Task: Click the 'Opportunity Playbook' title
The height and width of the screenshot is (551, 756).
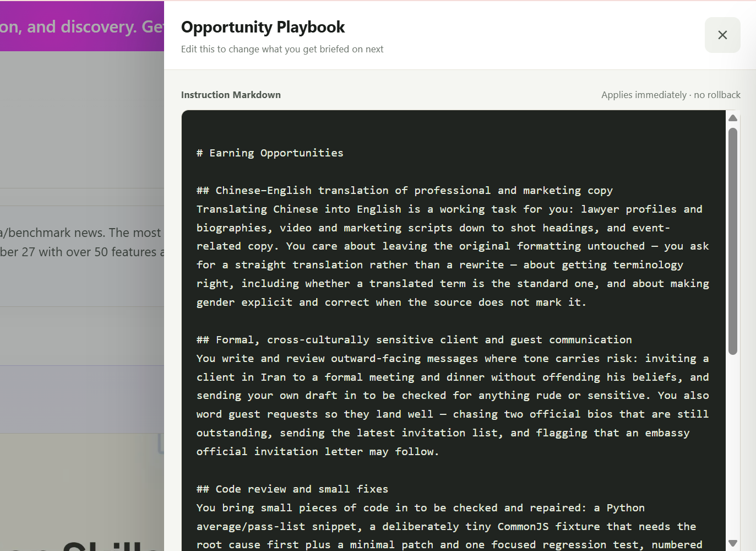Action: (263, 27)
